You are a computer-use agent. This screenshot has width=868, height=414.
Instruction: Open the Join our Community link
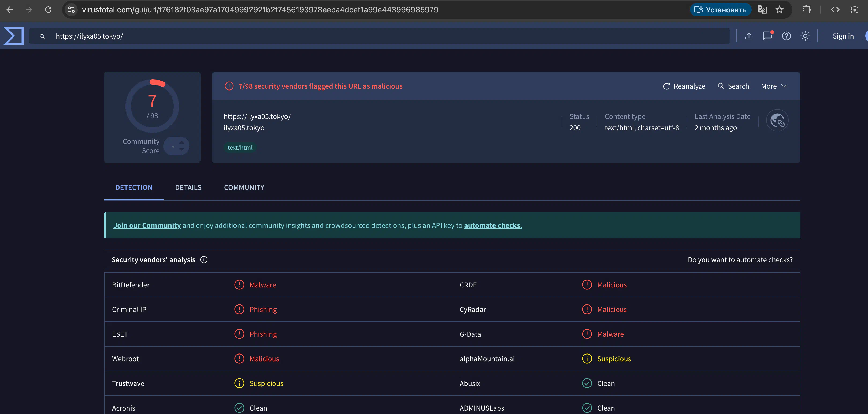(147, 225)
